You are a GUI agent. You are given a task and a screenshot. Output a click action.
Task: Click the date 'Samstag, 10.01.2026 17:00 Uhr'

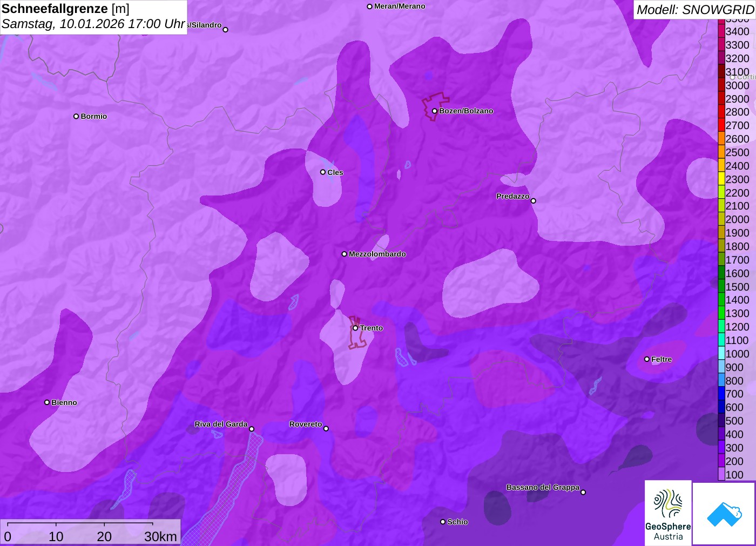(93, 24)
